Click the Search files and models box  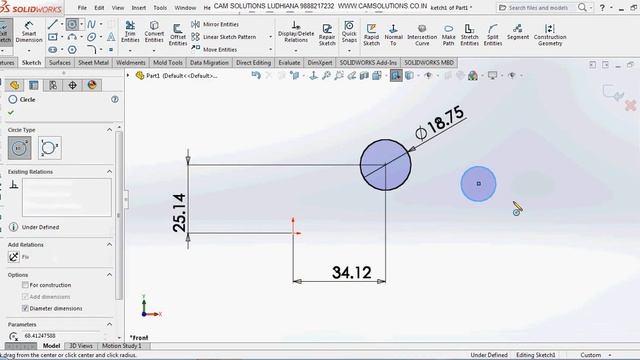click(538, 8)
